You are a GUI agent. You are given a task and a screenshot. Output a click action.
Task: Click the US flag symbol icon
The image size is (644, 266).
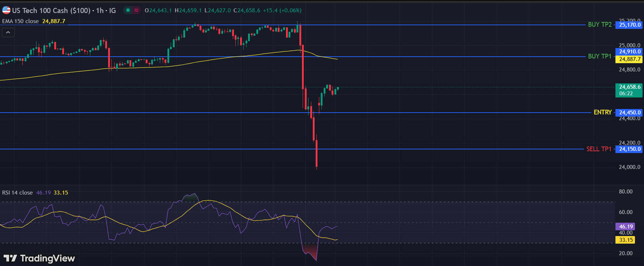click(x=6, y=10)
